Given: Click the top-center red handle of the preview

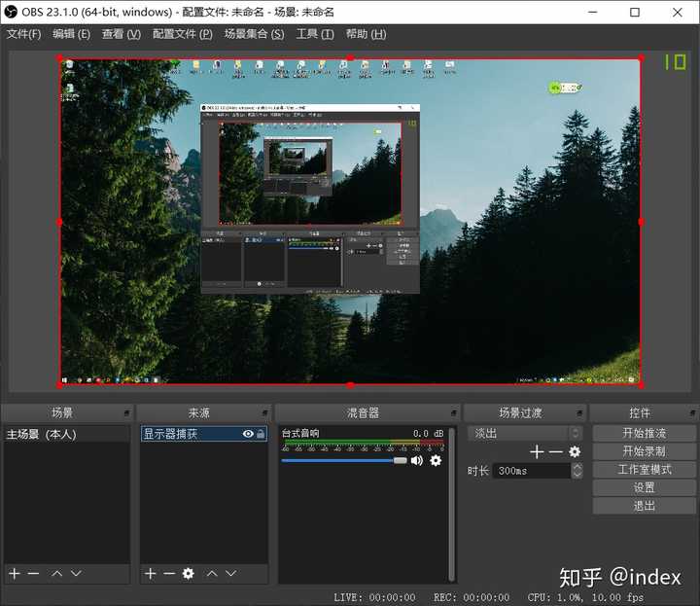Looking at the screenshot, I should click(350, 58).
